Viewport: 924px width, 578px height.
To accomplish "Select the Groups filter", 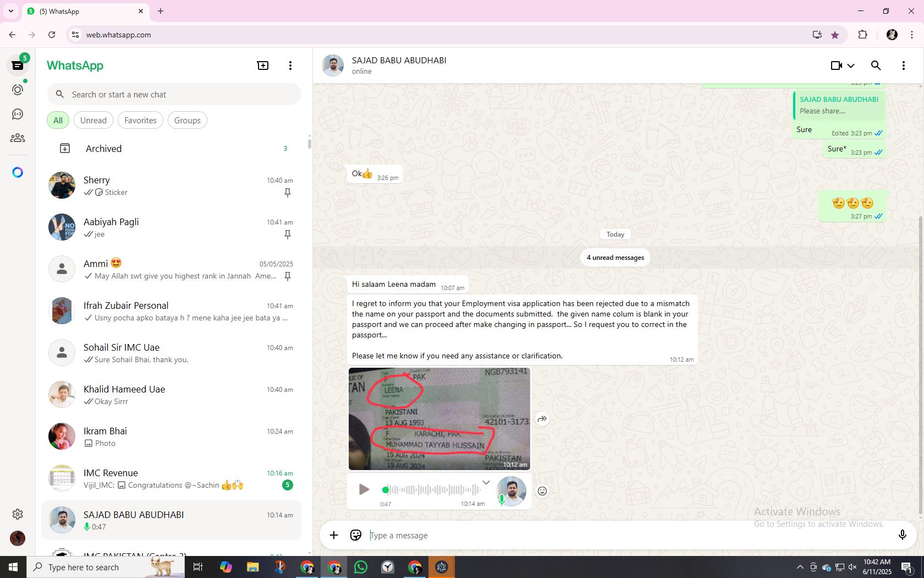I will pyautogui.click(x=188, y=120).
